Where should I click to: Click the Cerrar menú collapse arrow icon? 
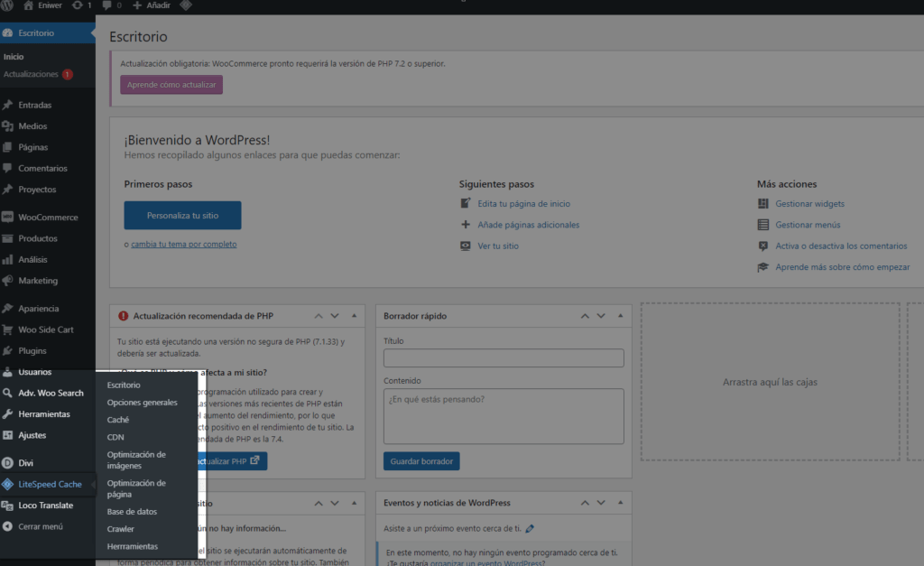[7, 526]
